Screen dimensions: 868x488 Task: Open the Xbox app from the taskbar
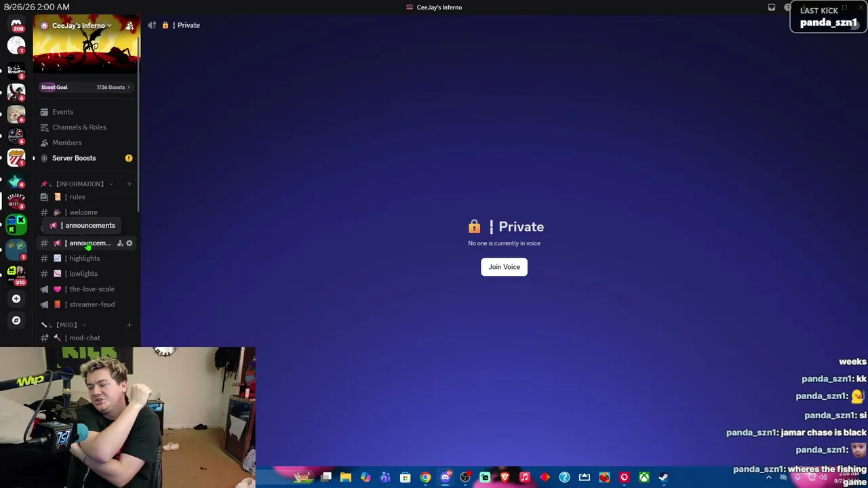[644, 477]
